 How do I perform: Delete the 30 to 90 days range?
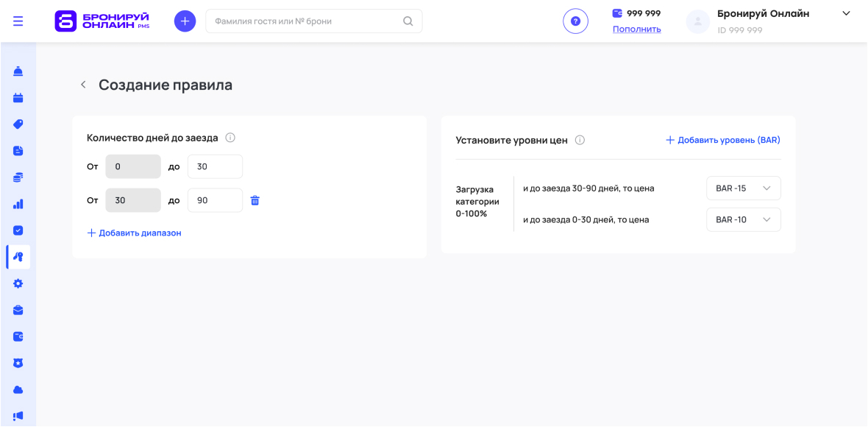pyautogui.click(x=255, y=200)
